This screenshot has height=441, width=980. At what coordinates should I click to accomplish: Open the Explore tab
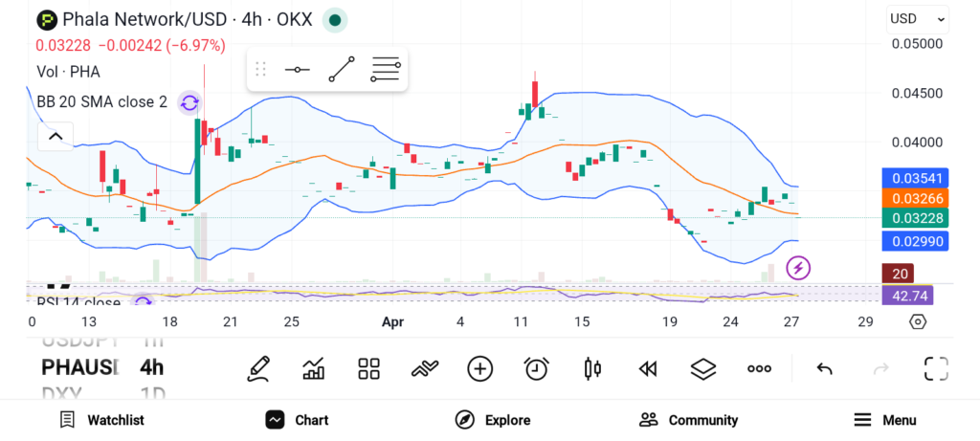point(492,420)
